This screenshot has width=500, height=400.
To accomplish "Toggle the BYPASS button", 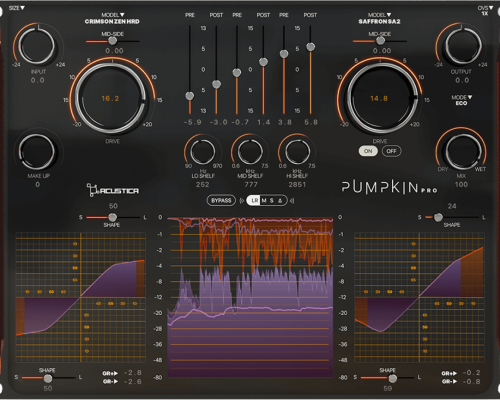I will [221, 200].
